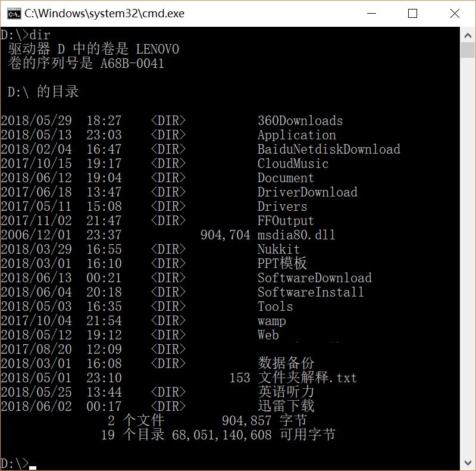Select the PPT模板 directory entry
Image resolution: width=476 pixels, height=471 pixels.
[281, 263]
